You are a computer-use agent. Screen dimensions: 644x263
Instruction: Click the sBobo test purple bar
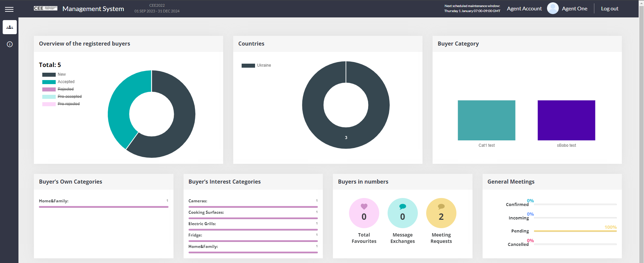566,120
